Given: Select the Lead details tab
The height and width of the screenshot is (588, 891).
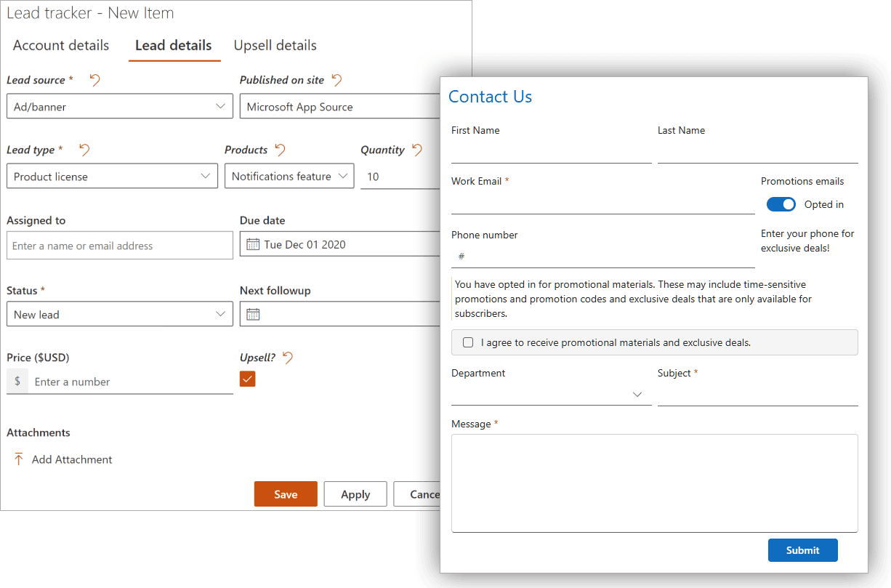Looking at the screenshot, I should pos(174,45).
